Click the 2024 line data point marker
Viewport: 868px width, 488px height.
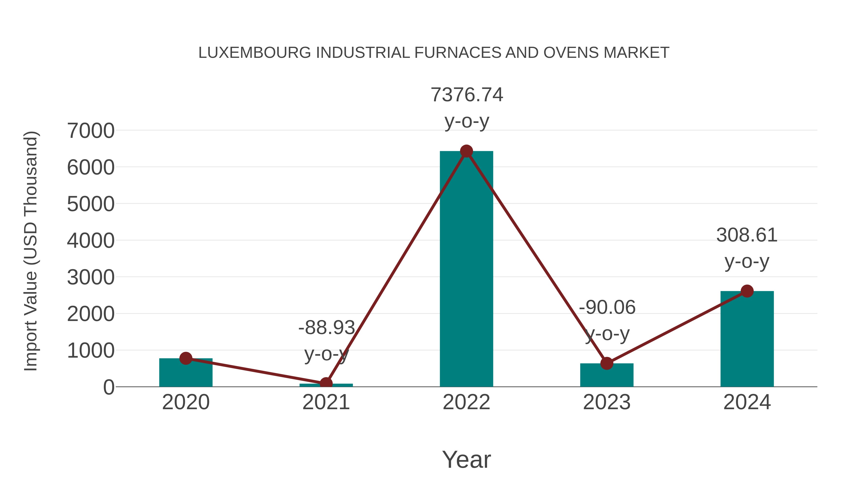[747, 291]
